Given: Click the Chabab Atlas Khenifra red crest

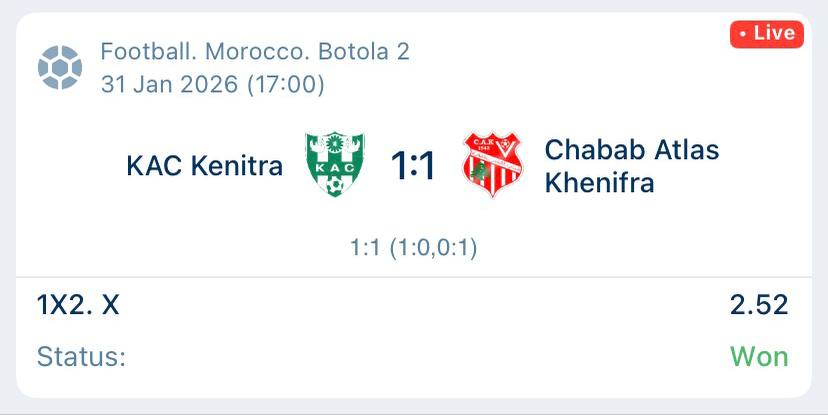Looking at the screenshot, I should click(492, 165).
